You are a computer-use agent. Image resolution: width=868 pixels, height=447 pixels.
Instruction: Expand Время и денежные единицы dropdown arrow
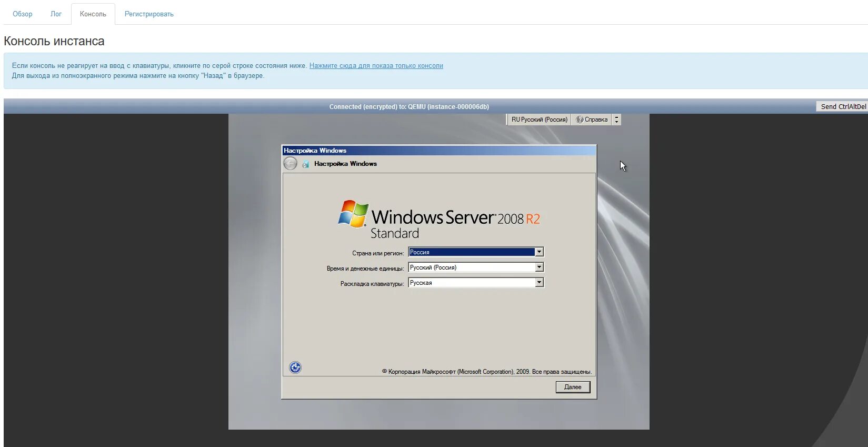539,267
